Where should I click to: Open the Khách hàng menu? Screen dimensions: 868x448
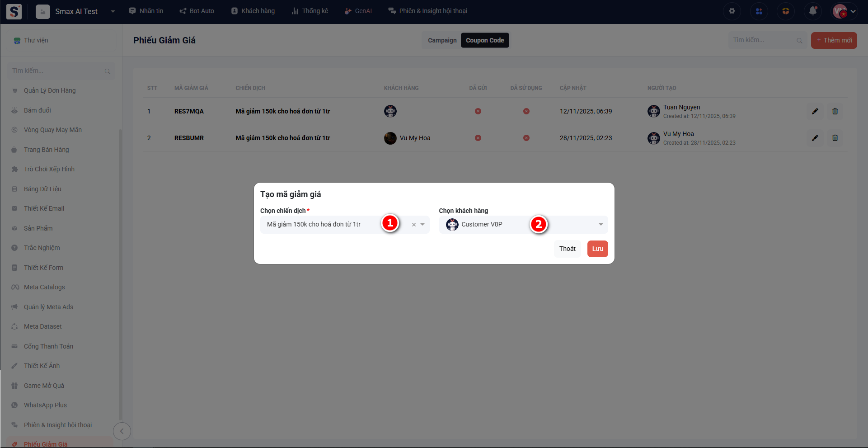pos(253,11)
